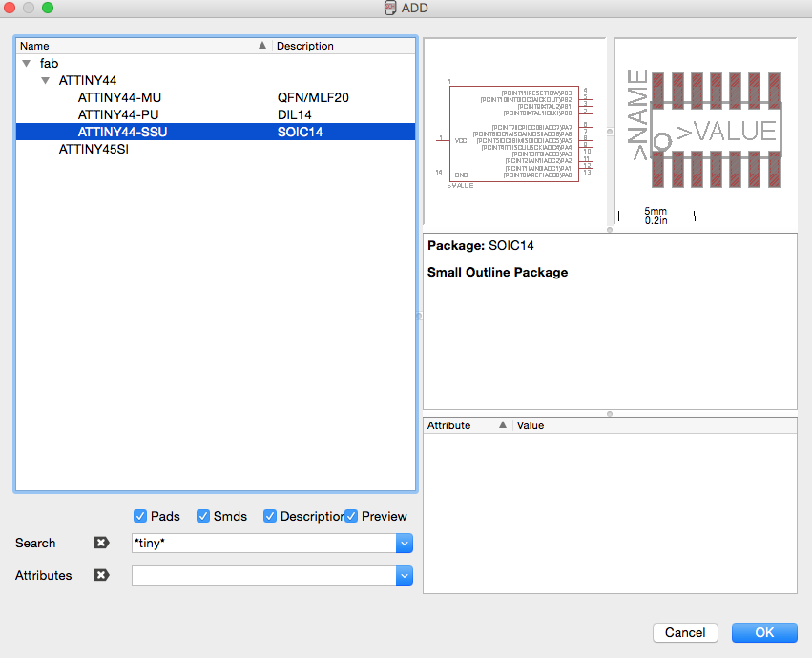Sort by Attribute column header
The width and height of the screenshot is (812, 658).
point(468,425)
